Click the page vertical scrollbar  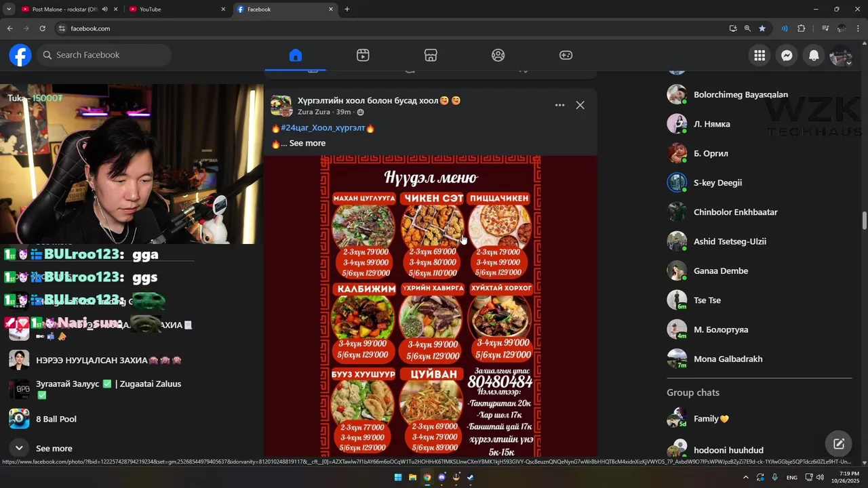pos(865,221)
